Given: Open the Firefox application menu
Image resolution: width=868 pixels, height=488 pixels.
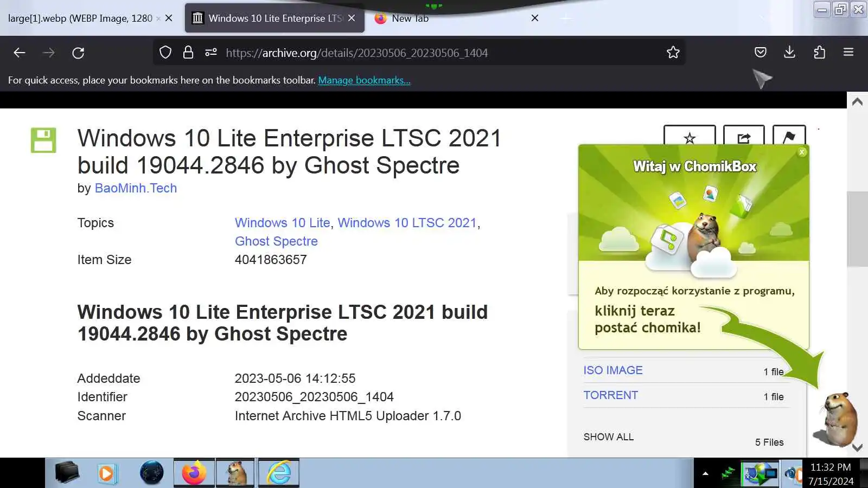Looking at the screenshot, I should point(848,53).
